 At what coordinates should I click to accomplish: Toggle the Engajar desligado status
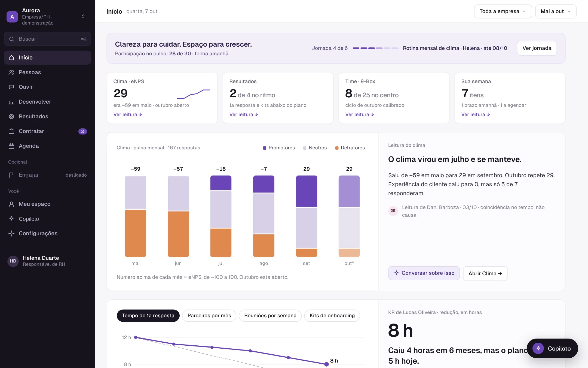click(x=76, y=175)
